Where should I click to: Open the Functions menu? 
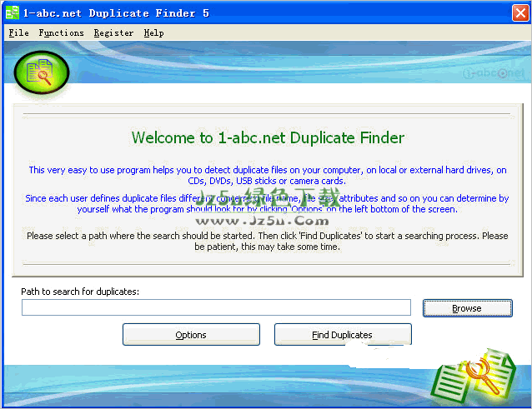point(61,32)
